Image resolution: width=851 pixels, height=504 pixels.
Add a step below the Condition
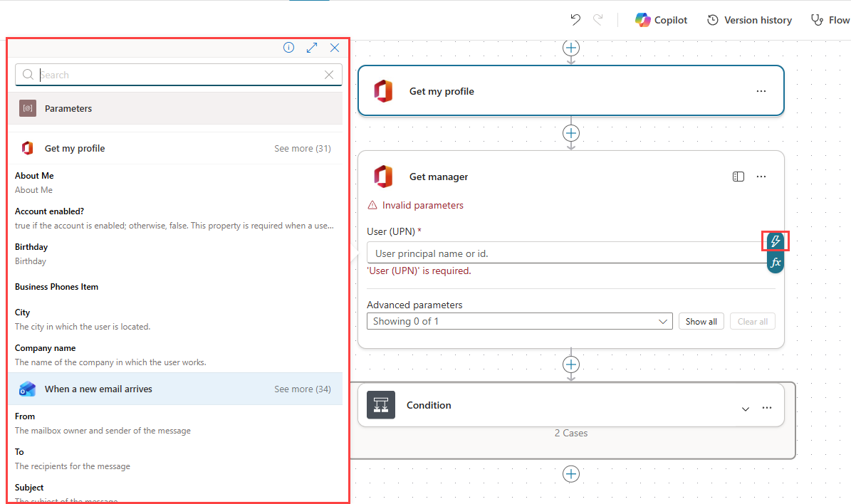[x=571, y=473]
